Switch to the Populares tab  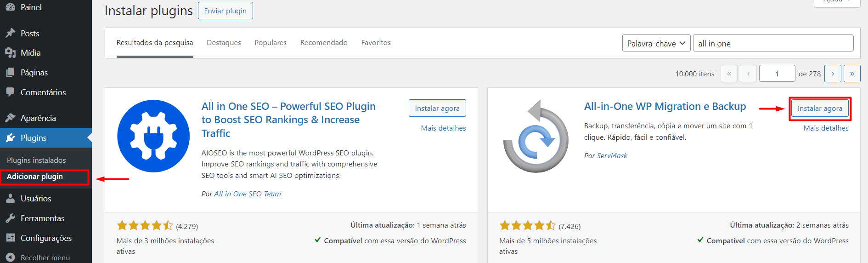tap(271, 43)
